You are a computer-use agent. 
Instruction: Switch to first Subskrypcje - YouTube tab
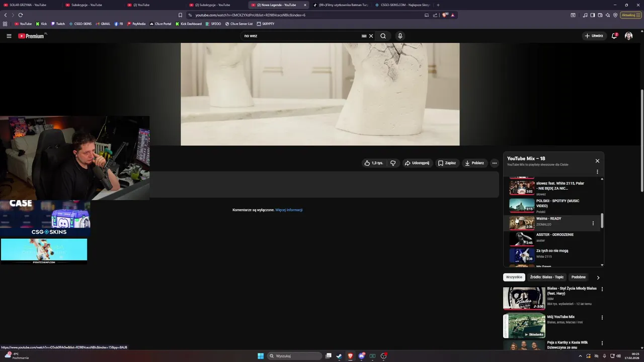click(92, 5)
